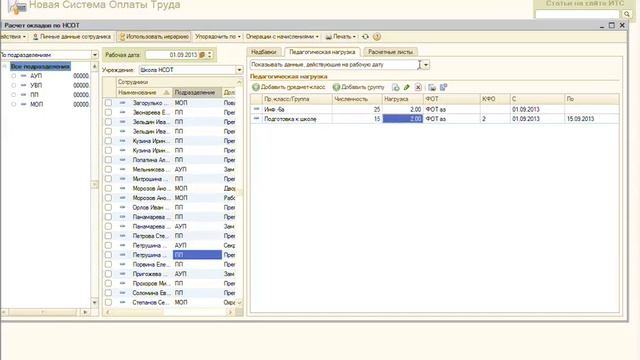Open Личные данные сотрудника
The width and height of the screenshot is (640, 360).
[71, 37]
